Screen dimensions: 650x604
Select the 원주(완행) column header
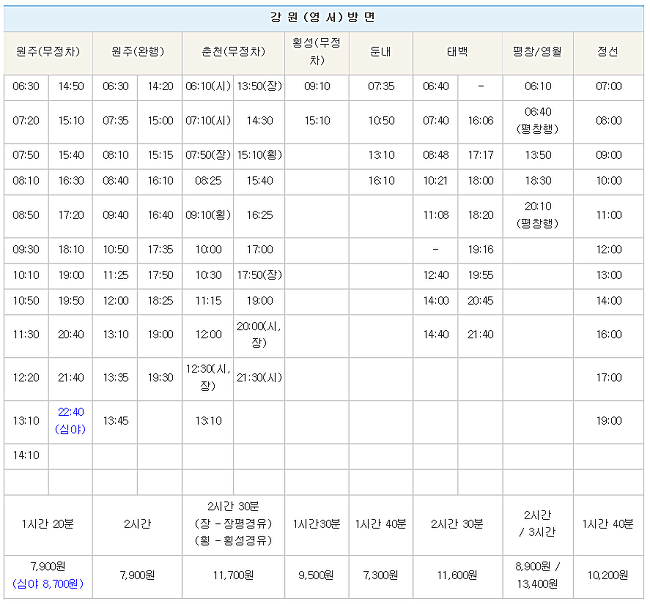(138, 52)
